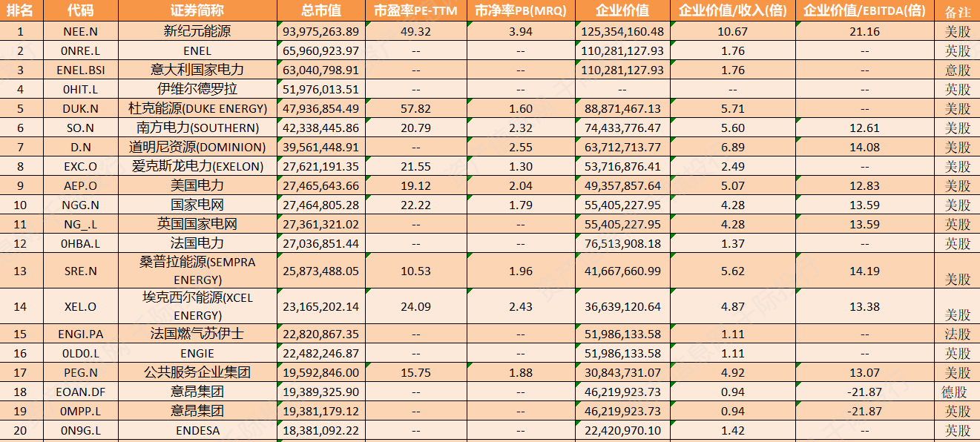This screenshot has width=980, height=442.
Task: Select the enterprise value 125,354,160.48
Action: coord(622,31)
